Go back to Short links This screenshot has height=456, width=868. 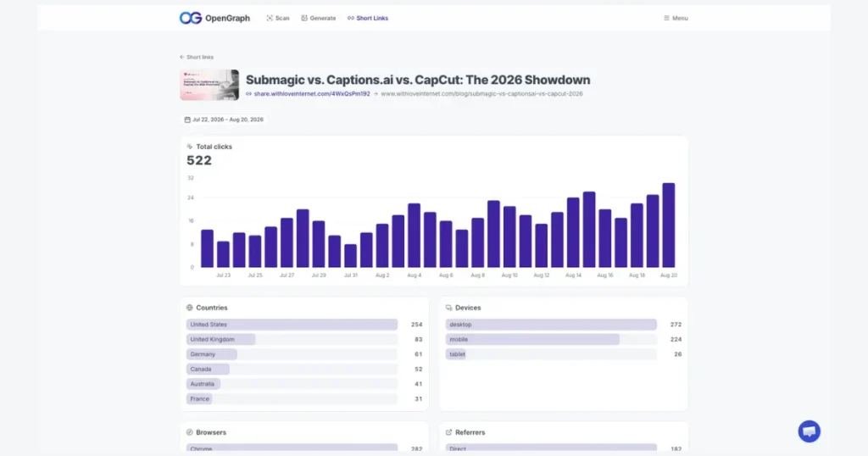click(x=197, y=57)
